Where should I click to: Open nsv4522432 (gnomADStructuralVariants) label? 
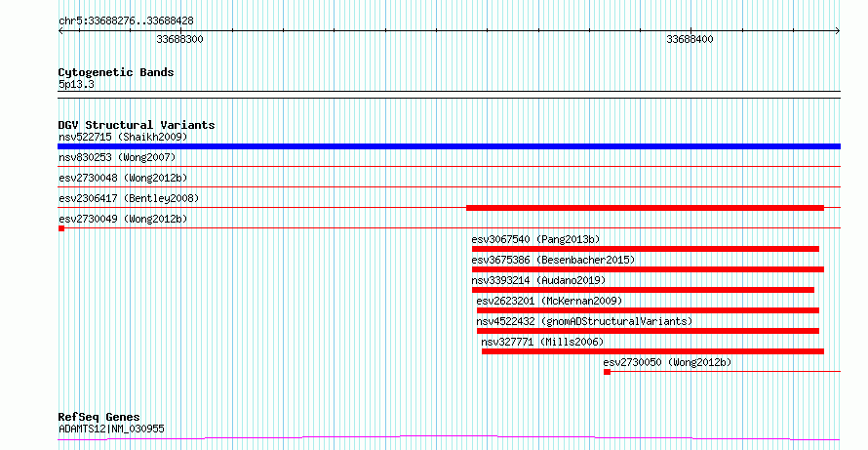tap(584, 321)
